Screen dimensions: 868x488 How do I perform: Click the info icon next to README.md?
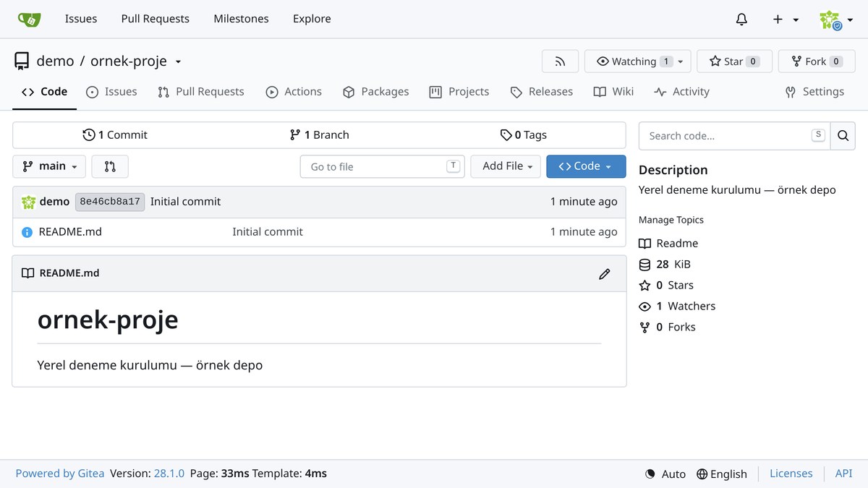[27, 232]
